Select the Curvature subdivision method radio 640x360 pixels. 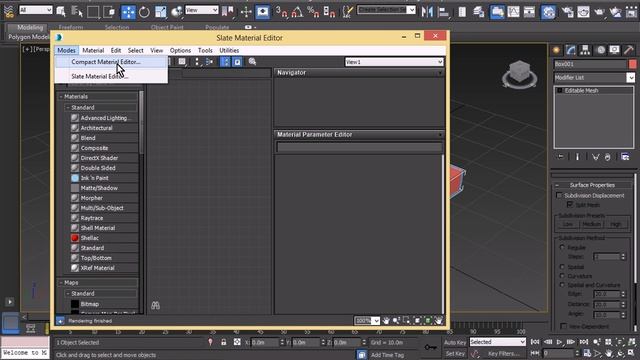click(562, 276)
